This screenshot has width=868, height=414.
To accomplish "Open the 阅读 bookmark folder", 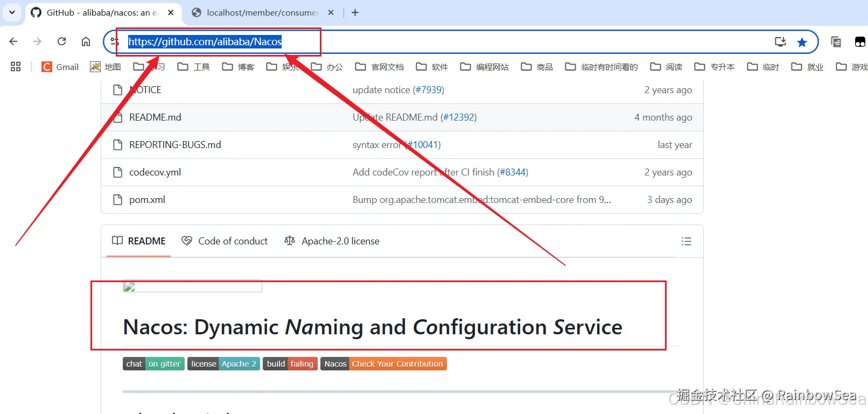I will tap(667, 67).
